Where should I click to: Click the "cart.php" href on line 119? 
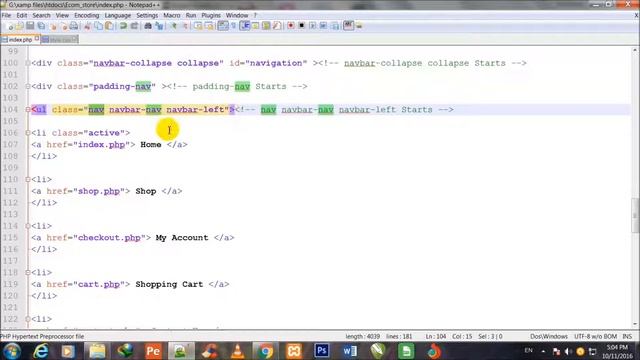pyautogui.click(x=99, y=284)
